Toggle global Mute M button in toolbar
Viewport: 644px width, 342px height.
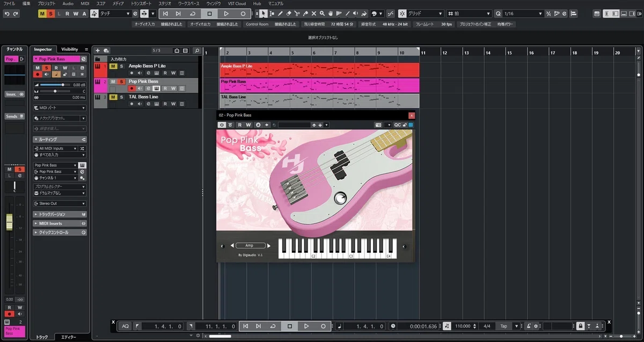(x=42, y=13)
